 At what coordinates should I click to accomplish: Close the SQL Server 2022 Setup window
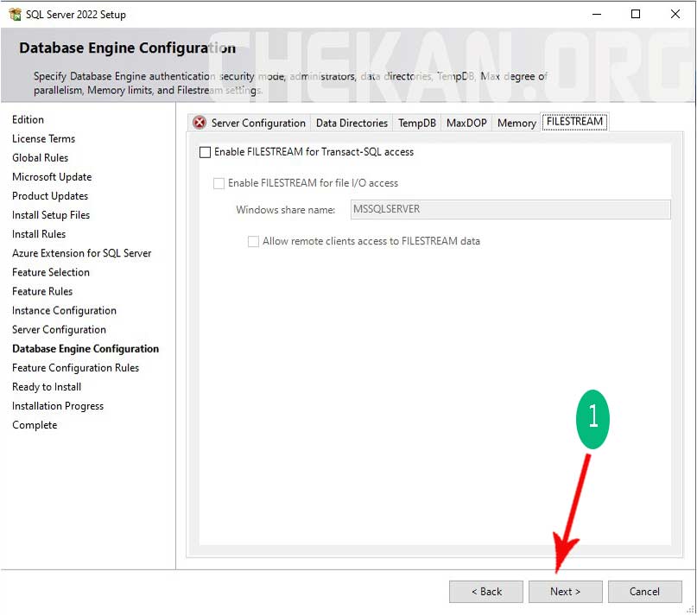675,14
